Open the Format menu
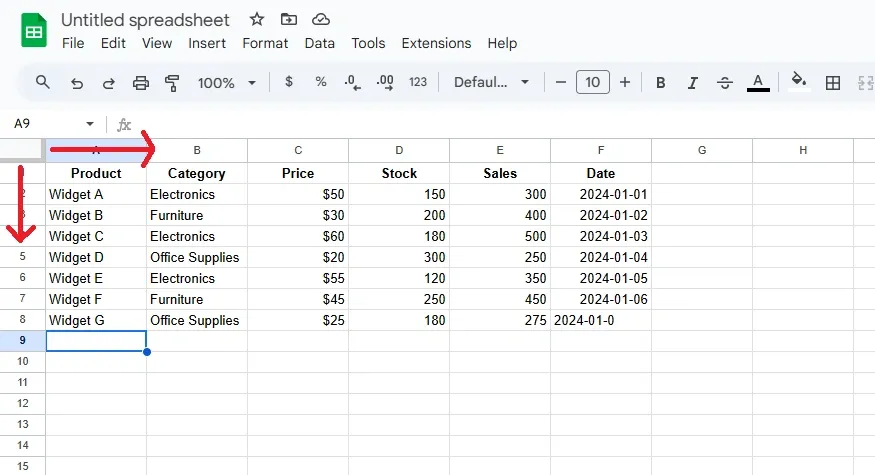 (265, 43)
